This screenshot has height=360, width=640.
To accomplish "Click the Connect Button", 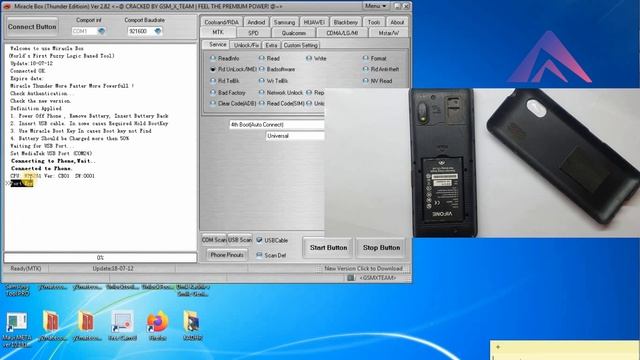I will 32,27.
